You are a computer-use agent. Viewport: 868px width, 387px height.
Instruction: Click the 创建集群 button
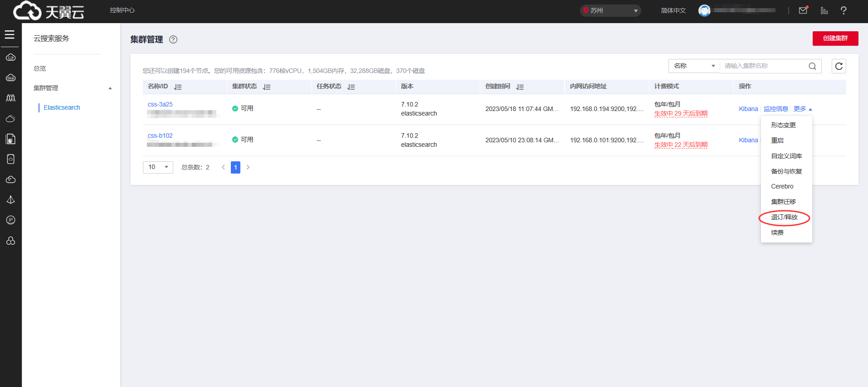tap(835, 39)
